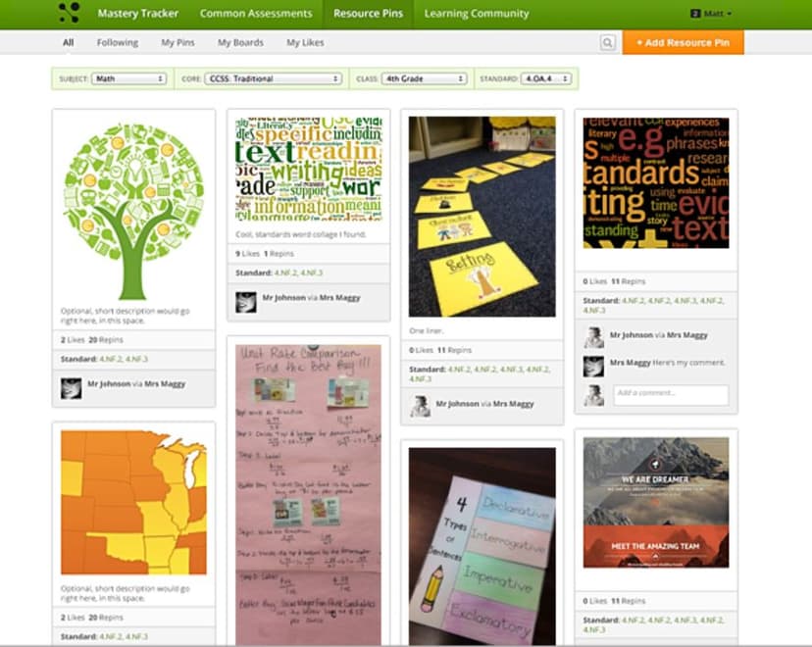Open the Subject Math dropdown
Screen dimensions: 812x647
click(x=128, y=78)
